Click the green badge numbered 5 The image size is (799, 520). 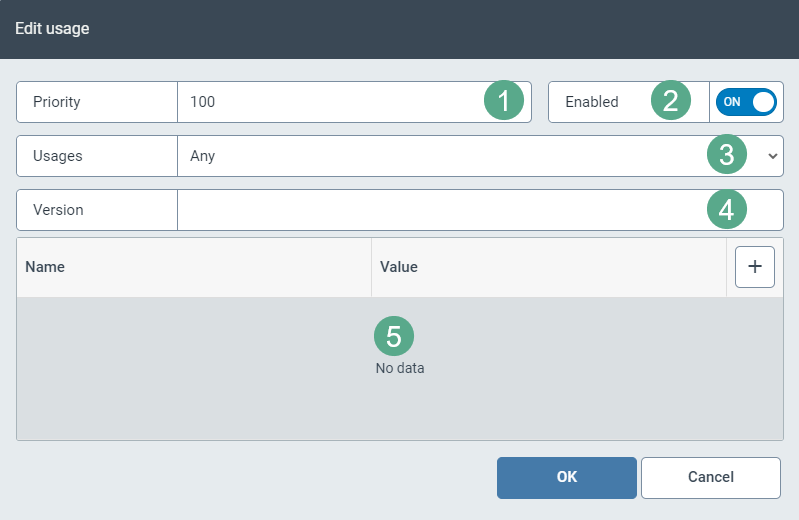click(x=394, y=336)
